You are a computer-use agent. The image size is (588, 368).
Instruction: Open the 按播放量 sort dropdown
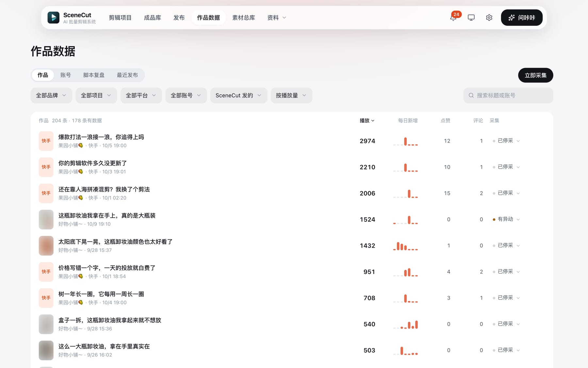pyautogui.click(x=291, y=96)
